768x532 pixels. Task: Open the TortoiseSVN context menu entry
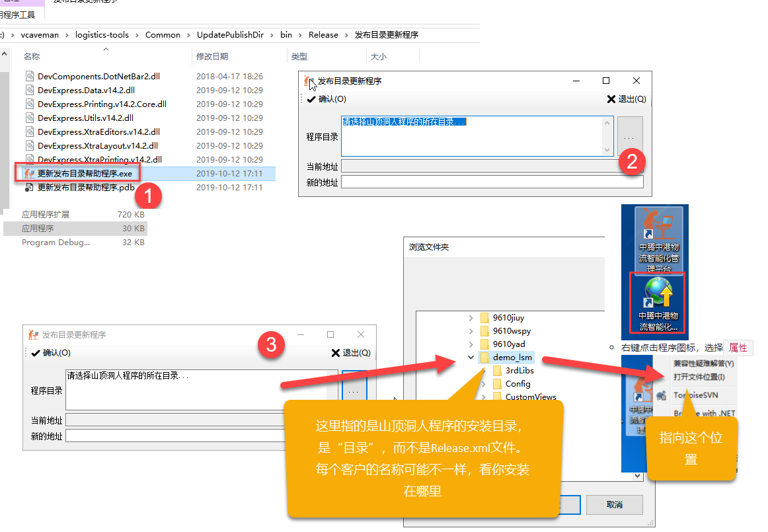(695, 395)
